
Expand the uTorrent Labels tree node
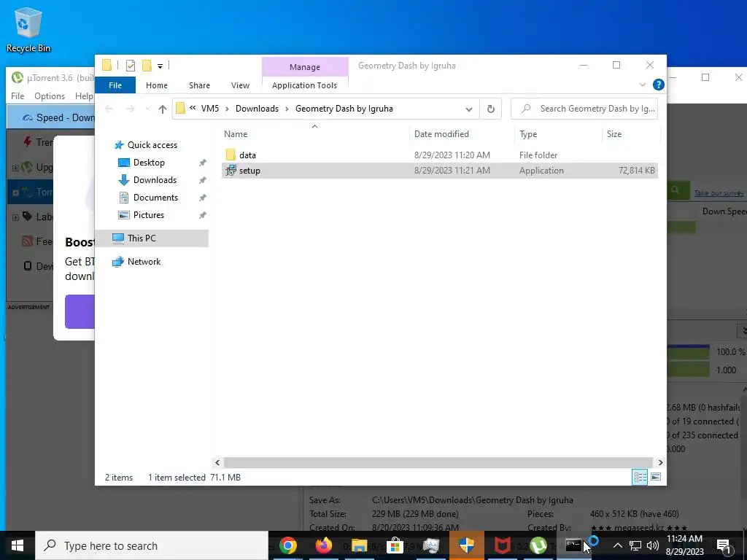[15, 217]
